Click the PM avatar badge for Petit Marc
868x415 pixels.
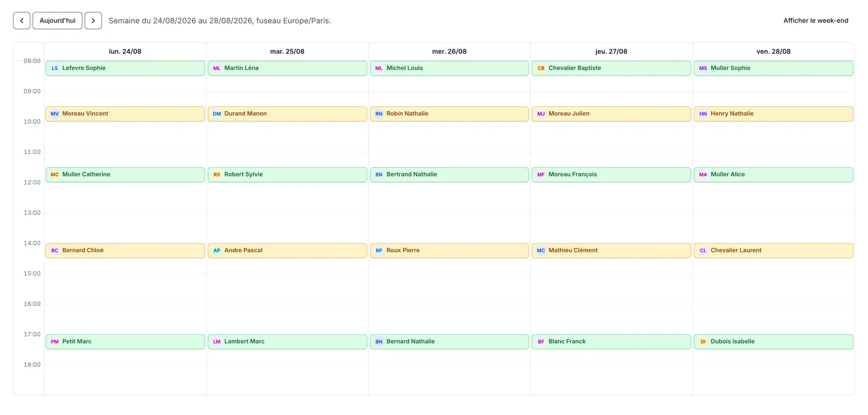click(55, 342)
